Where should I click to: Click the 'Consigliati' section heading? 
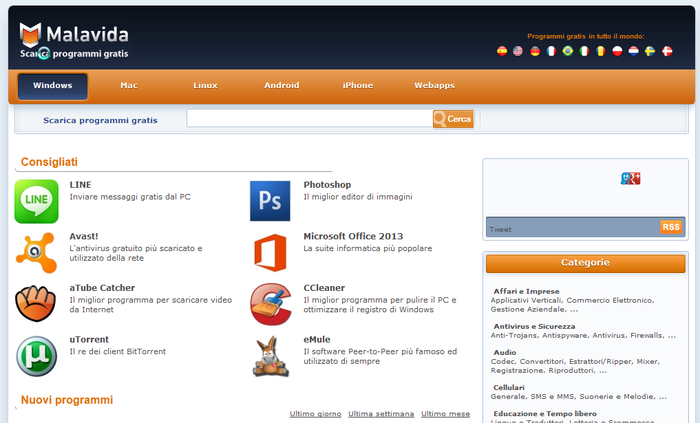tap(49, 162)
